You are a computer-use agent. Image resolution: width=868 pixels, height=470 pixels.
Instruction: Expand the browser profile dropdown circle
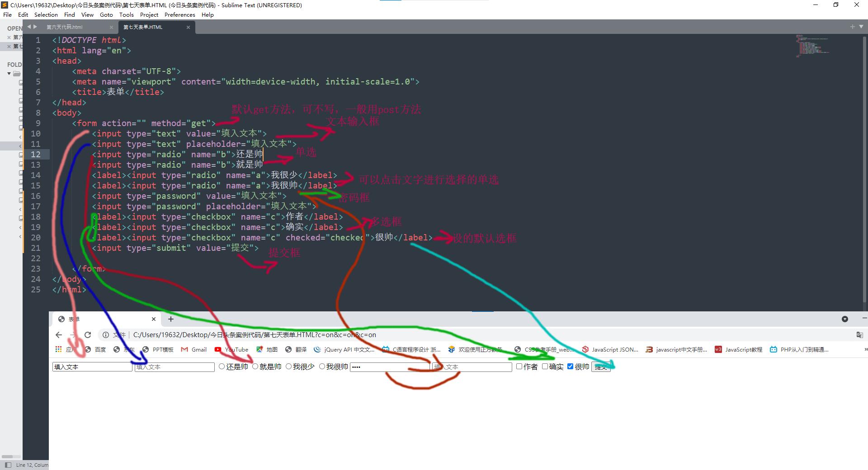[x=844, y=319]
